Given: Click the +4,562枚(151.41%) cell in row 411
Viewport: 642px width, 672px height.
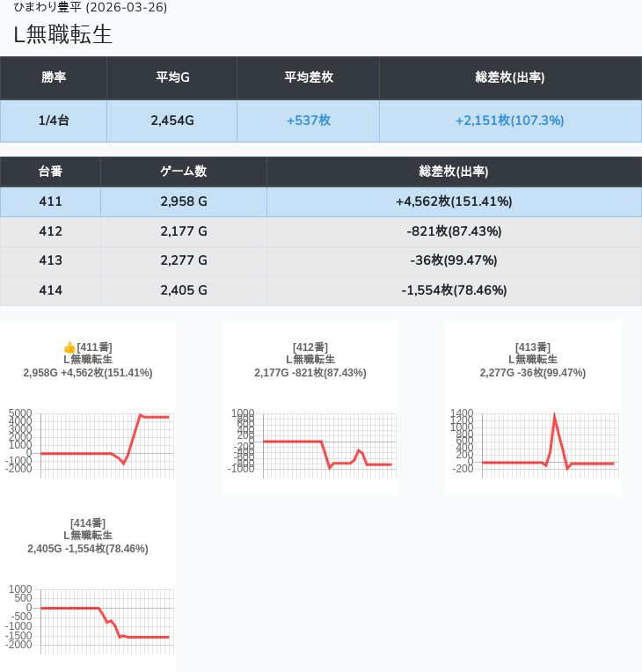Looking at the screenshot, I should 454,201.
